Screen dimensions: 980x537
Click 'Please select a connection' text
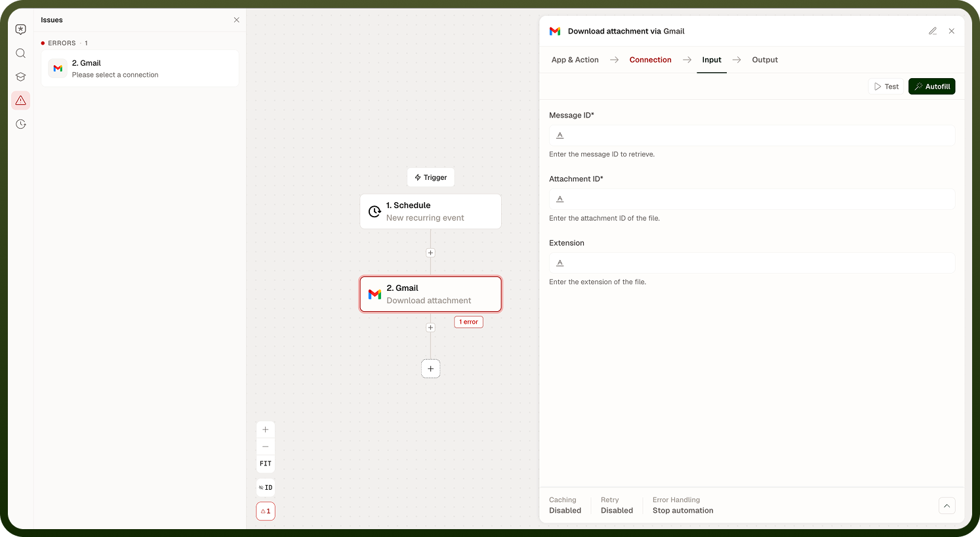click(115, 75)
